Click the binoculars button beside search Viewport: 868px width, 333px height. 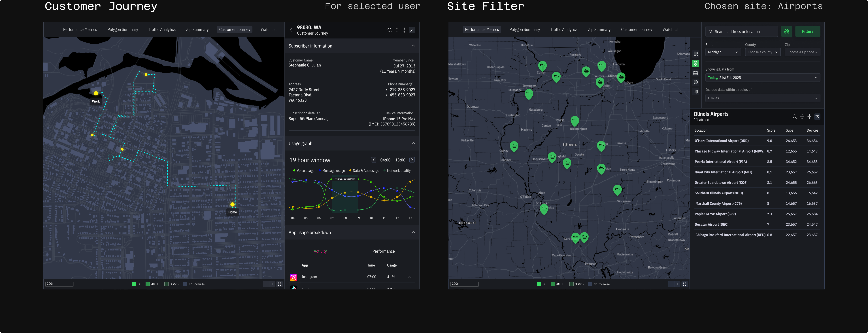point(786,31)
